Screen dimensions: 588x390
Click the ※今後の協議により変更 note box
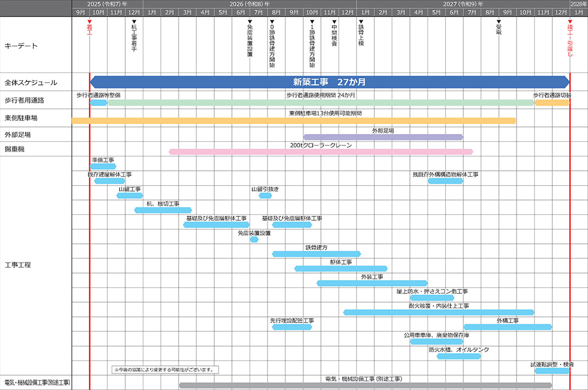pos(165,370)
